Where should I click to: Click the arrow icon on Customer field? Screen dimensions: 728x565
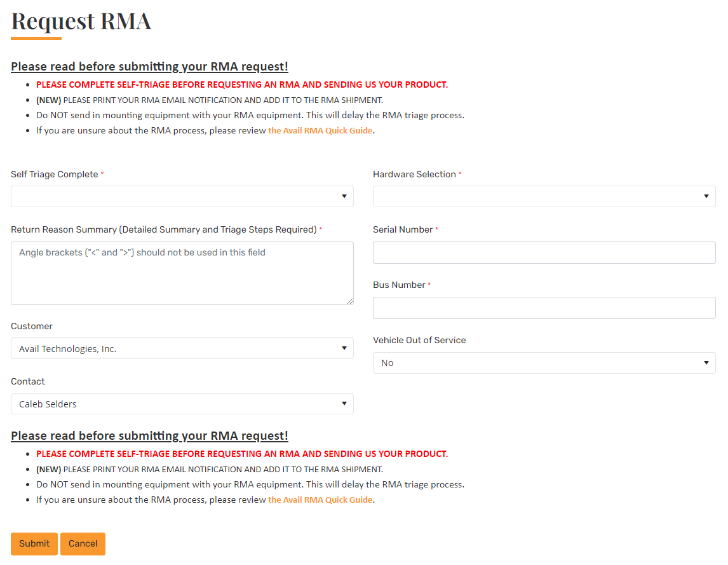(344, 348)
